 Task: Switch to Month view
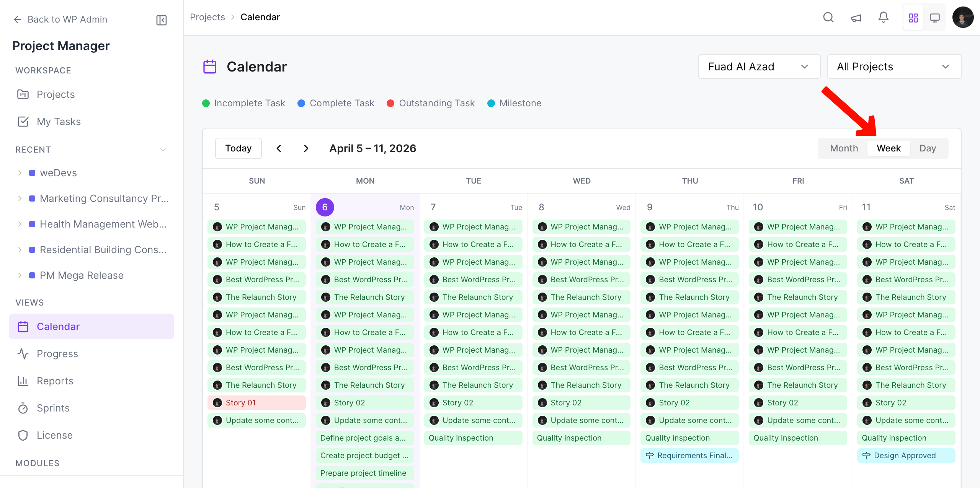[x=843, y=148]
